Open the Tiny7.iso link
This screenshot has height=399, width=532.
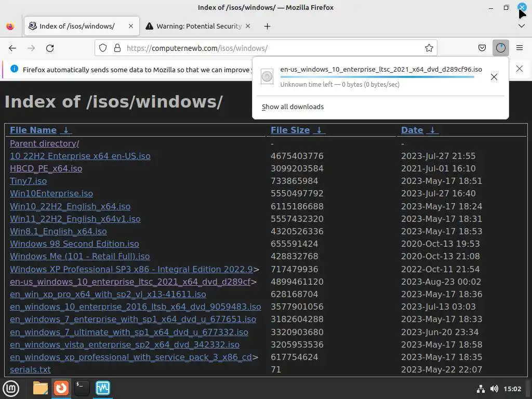[28, 181]
